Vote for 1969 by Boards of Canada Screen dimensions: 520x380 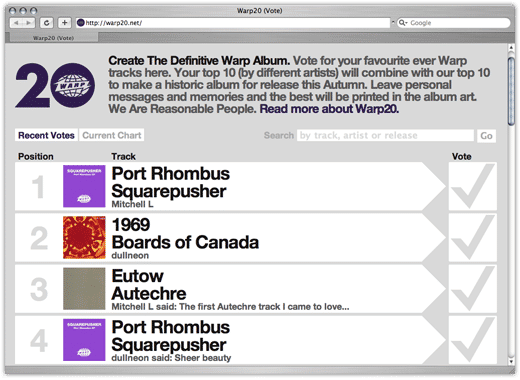click(x=473, y=238)
